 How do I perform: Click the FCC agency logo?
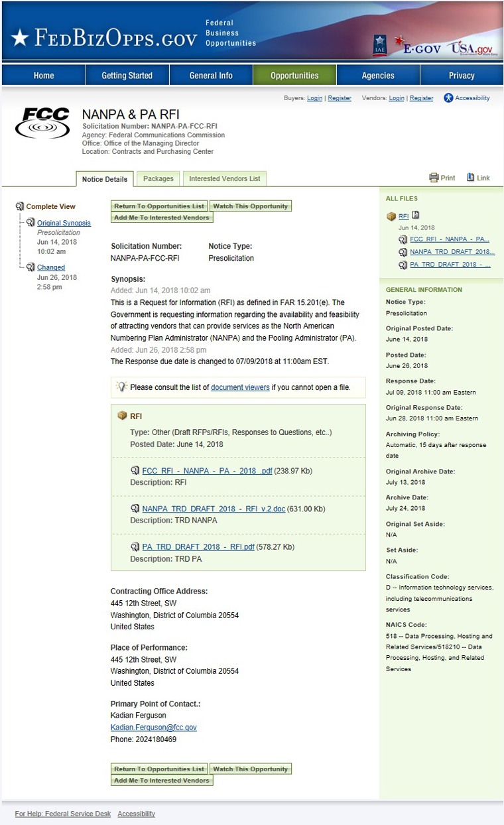pos(42,123)
